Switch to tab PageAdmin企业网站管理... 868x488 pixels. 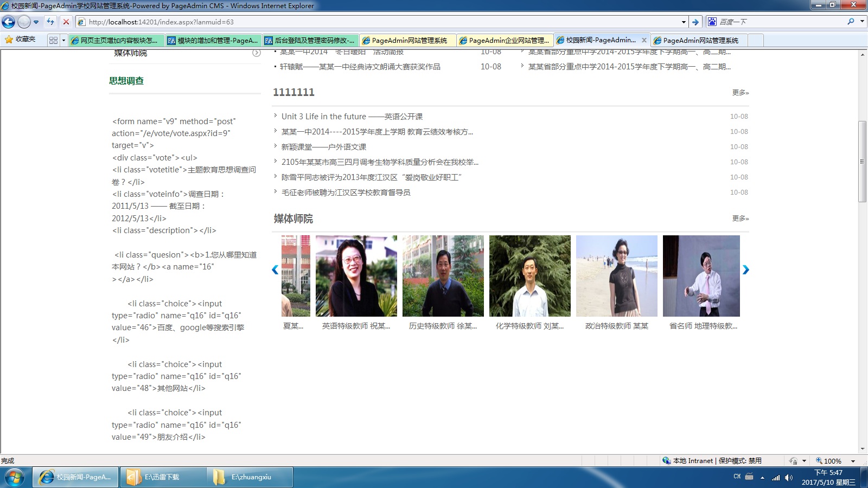pyautogui.click(x=505, y=40)
